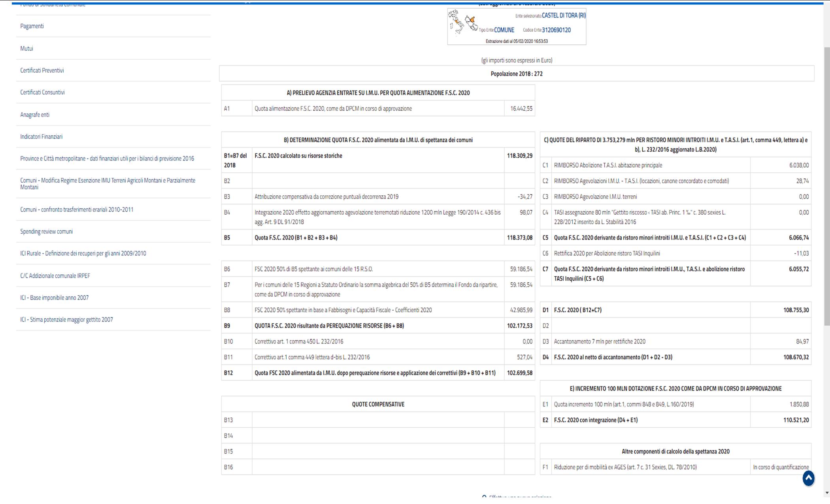Click the scroll-to-top arrow button
This screenshot has width=830, height=504.
click(808, 478)
